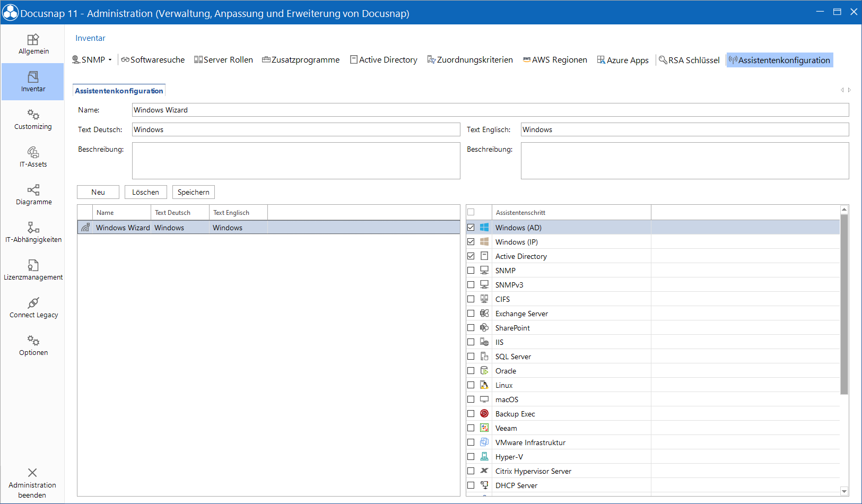862x504 pixels.
Task: Click Administration beenden
Action: coord(32,483)
